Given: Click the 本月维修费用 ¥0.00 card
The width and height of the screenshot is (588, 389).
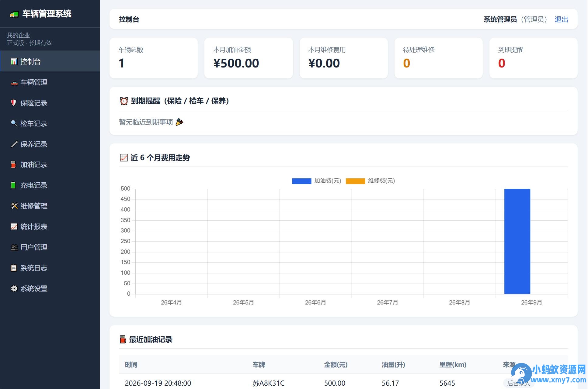Looking at the screenshot, I should click(343, 58).
